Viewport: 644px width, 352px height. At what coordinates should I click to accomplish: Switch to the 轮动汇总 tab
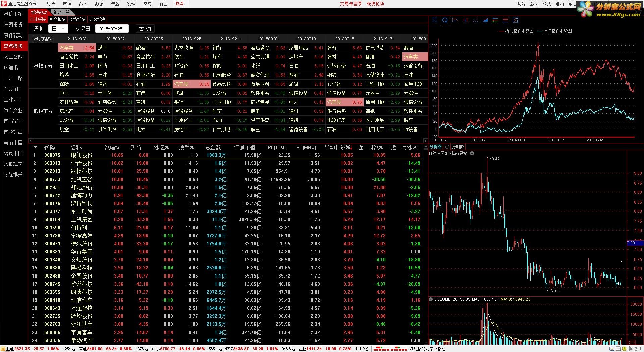61,12
